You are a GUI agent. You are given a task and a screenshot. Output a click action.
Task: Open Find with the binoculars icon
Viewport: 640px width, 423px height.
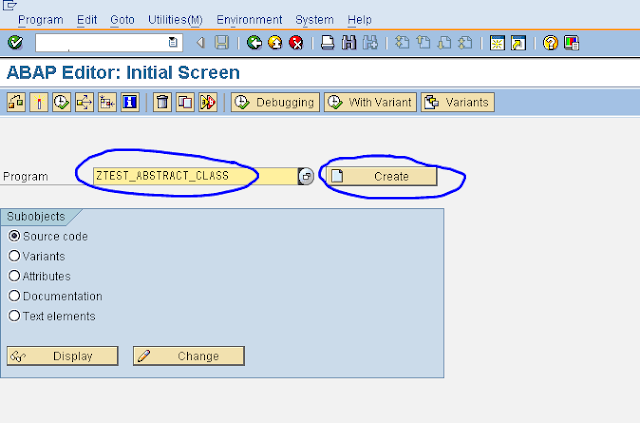click(349, 42)
